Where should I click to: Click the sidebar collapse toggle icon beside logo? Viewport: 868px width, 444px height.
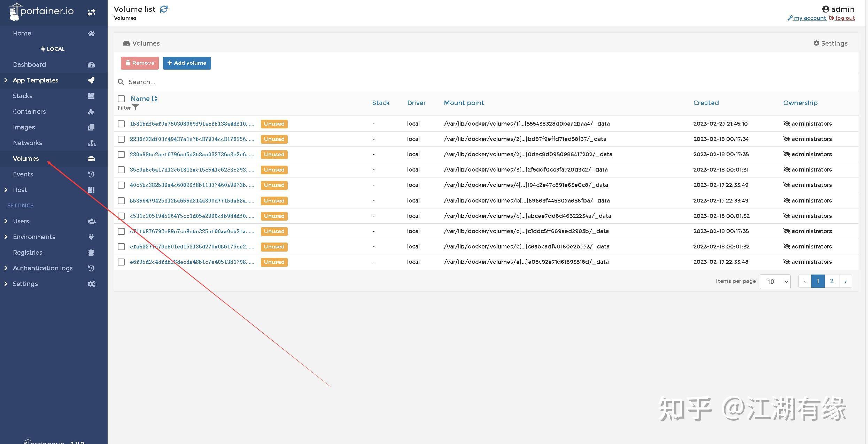(91, 13)
